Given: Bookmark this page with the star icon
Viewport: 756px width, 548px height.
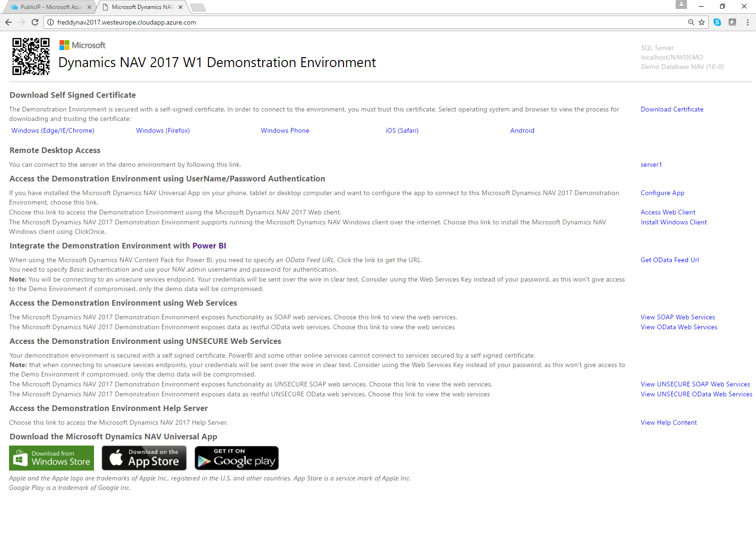Looking at the screenshot, I should (x=702, y=22).
